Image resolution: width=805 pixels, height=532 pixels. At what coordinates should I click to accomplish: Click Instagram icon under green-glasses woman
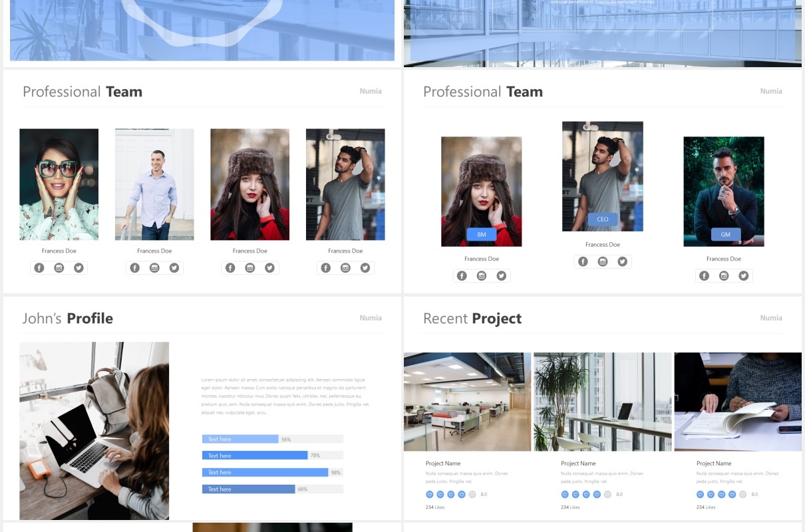pyautogui.click(x=59, y=268)
